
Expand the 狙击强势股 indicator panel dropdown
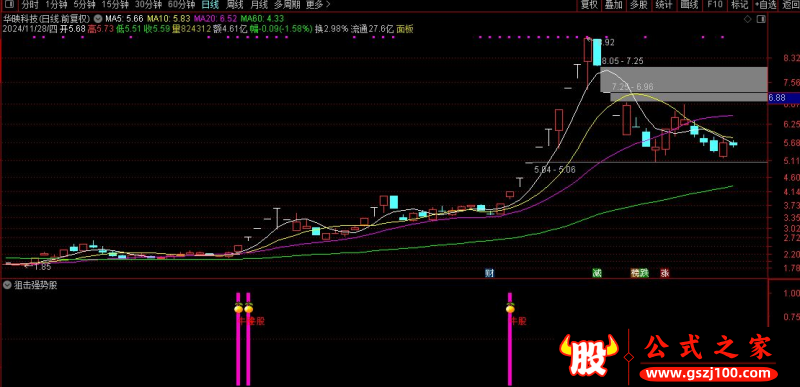7,285
